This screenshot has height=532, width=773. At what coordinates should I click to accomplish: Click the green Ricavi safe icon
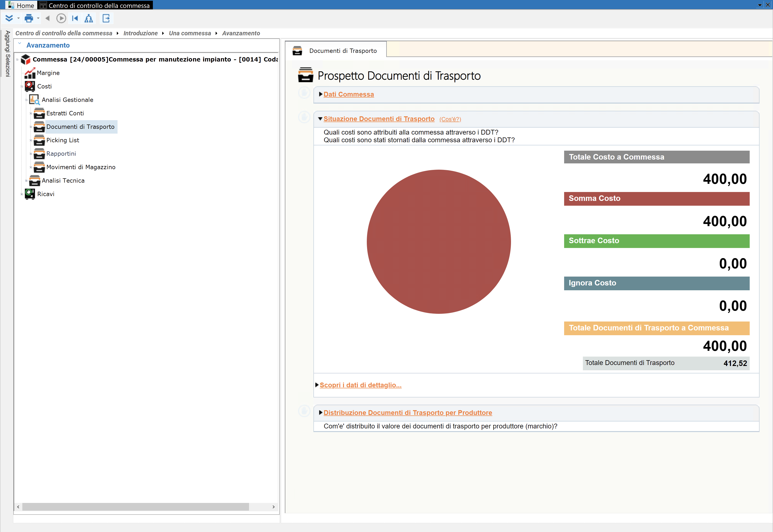(30, 194)
